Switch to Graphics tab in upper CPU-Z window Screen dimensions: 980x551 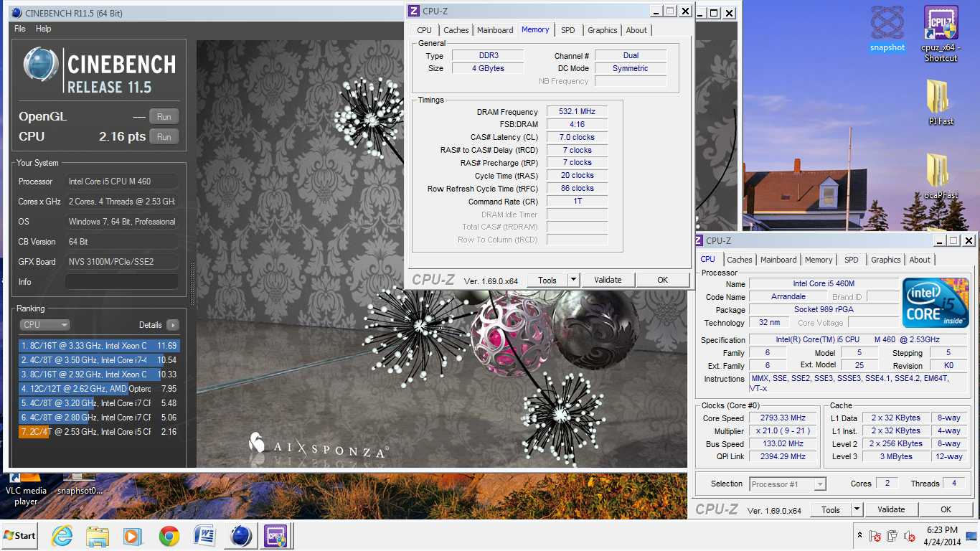click(x=602, y=30)
